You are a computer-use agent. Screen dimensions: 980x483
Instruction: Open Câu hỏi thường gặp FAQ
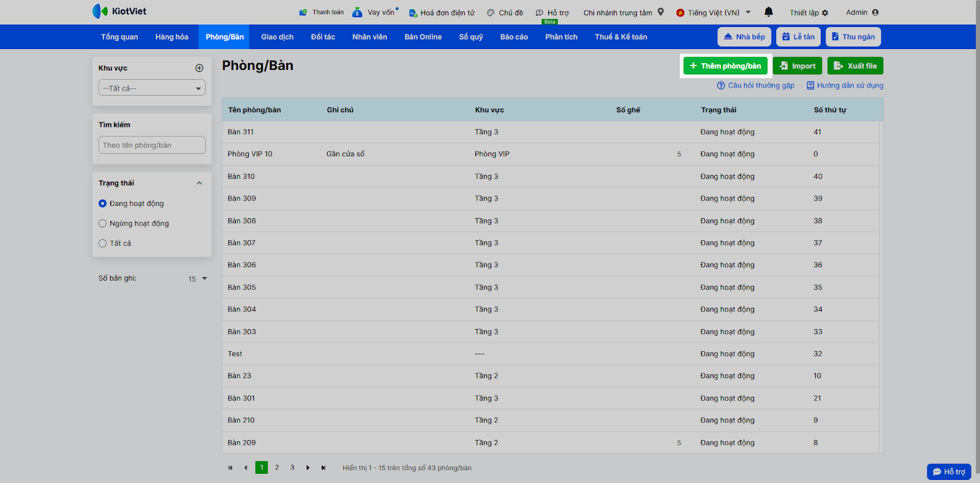[756, 85]
